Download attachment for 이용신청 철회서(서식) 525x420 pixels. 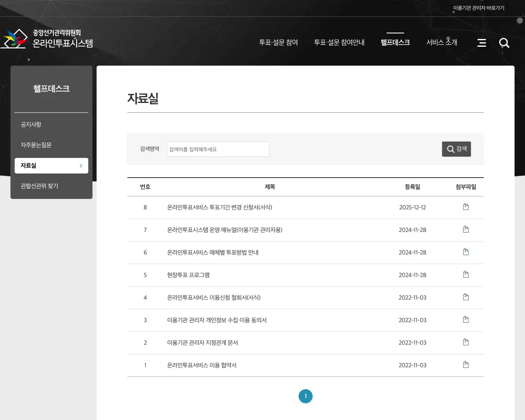[x=466, y=297]
